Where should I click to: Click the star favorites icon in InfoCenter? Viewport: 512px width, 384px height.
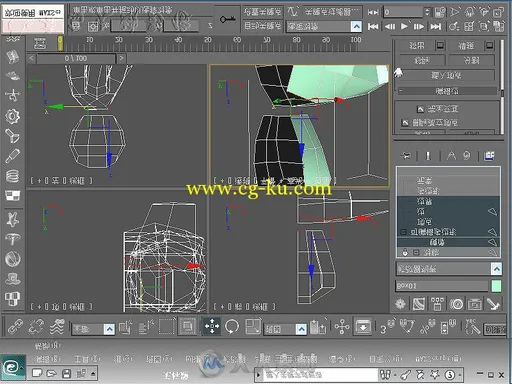point(434,375)
